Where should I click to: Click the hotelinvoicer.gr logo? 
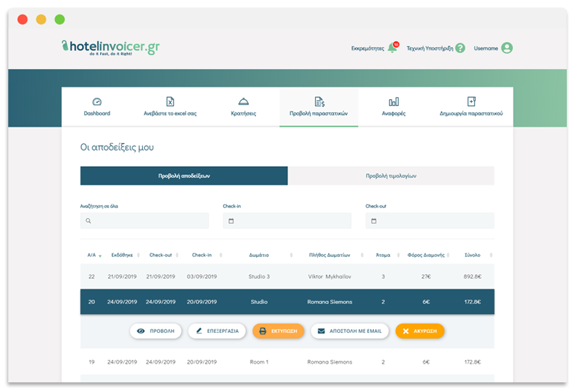pyautogui.click(x=110, y=48)
